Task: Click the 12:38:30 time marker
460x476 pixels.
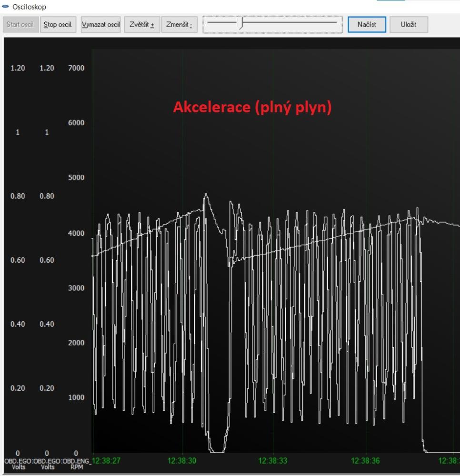Action: point(182,461)
